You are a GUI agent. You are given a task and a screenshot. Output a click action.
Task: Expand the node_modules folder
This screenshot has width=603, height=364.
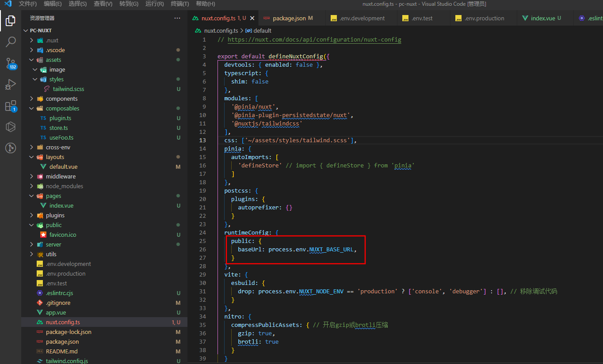[x=64, y=186]
